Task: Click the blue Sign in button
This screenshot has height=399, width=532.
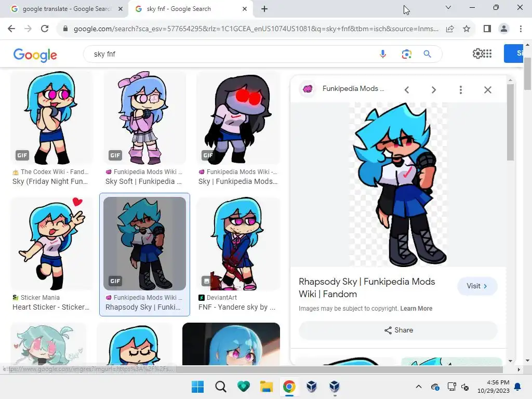Action: coord(514,54)
